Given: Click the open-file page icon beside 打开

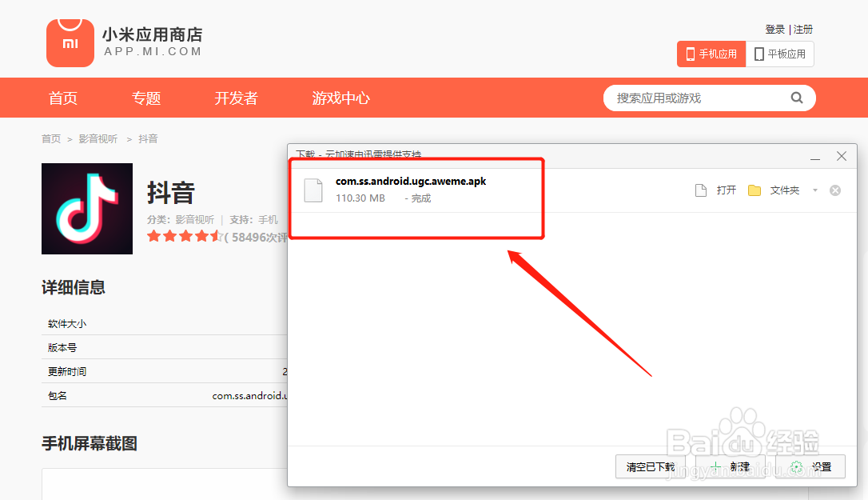Looking at the screenshot, I should pos(701,190).
